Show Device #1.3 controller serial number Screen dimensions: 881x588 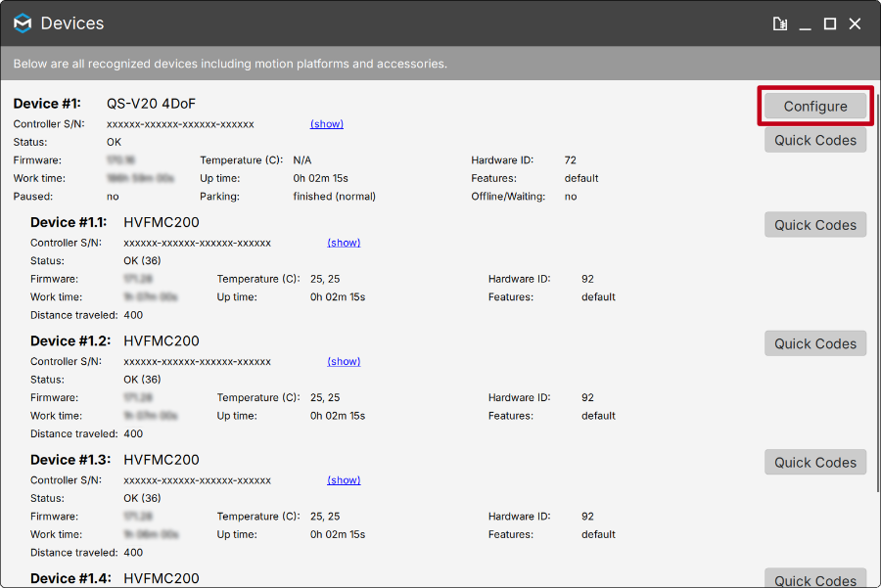[344, 480]
